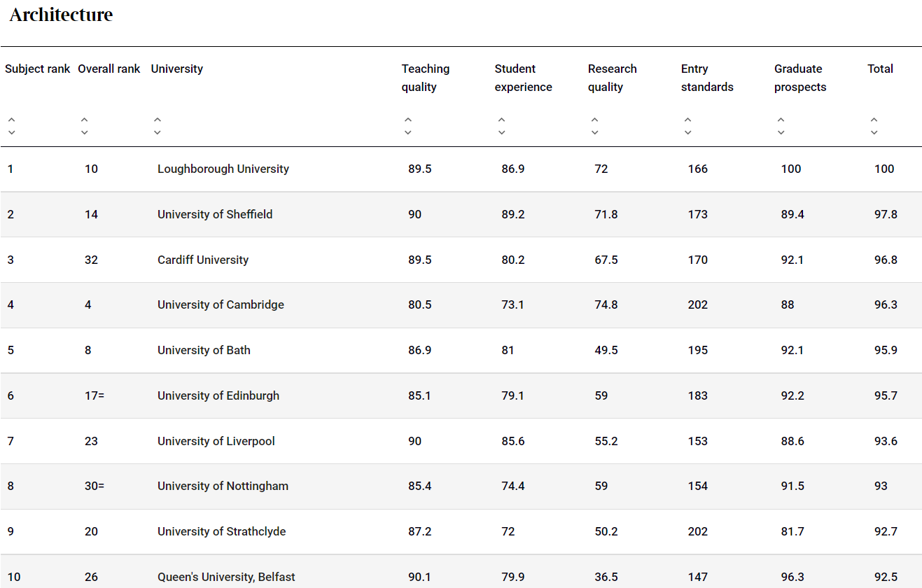Click the Total column header label
922x588 pixels.
point(881,69)
